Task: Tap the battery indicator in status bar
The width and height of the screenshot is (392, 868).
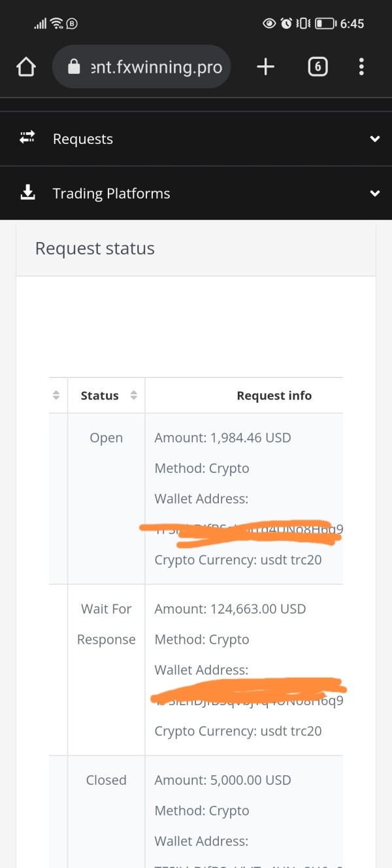Action: 325,24
